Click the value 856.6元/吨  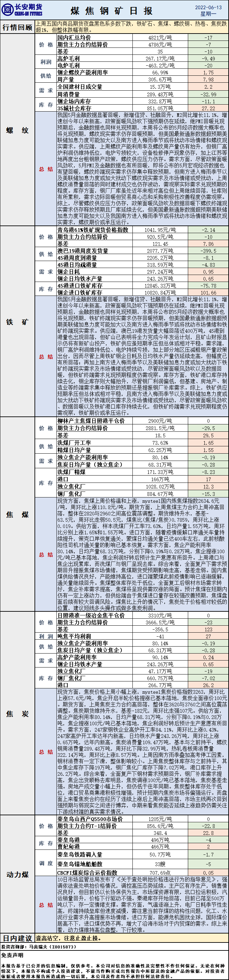(x=160, y=826)
